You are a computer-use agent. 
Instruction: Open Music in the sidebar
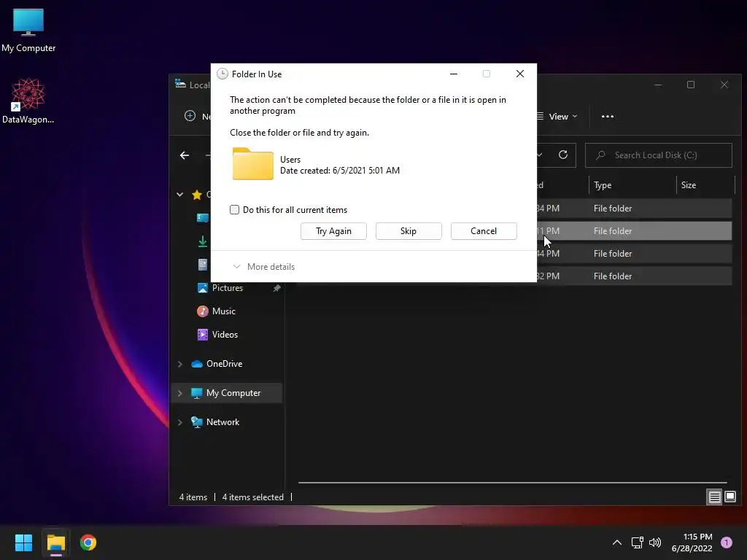click(x=217, y=311)
